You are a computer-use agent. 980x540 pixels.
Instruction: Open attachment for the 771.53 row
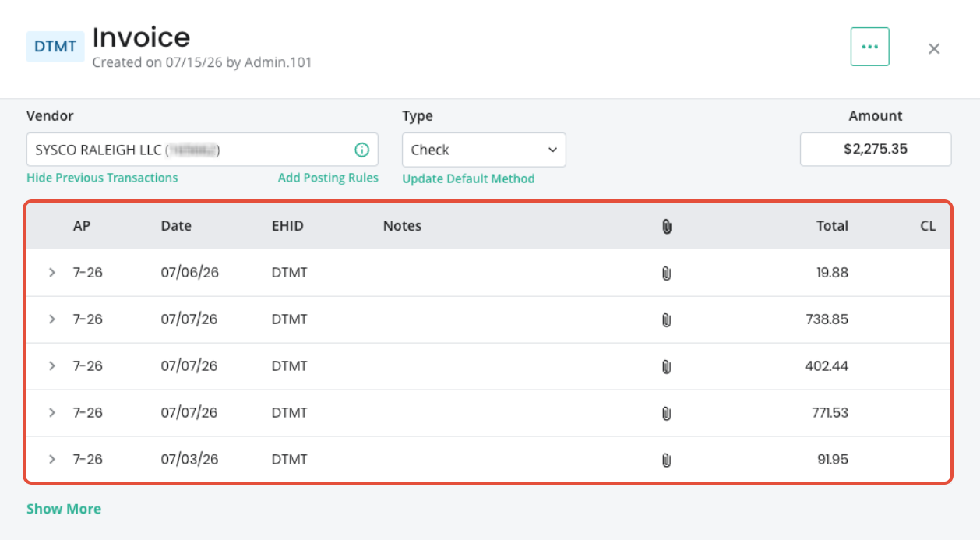[666, 413]
